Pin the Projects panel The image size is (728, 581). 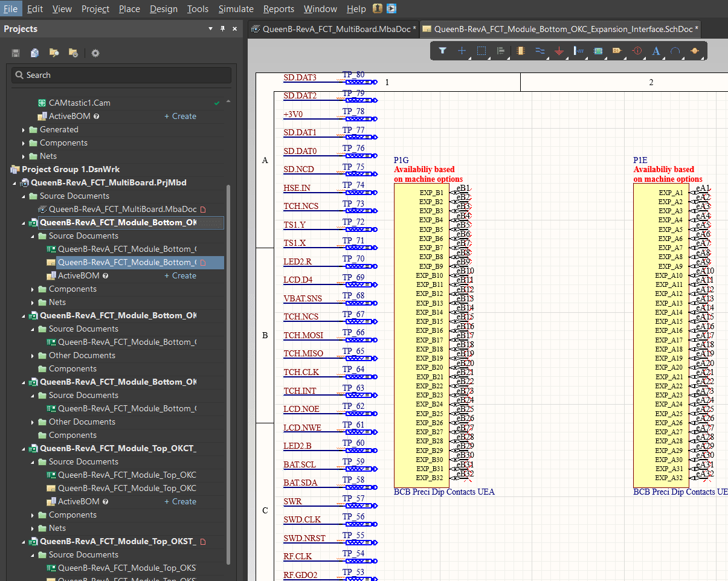pyautogui.click(x=222, y=29)
